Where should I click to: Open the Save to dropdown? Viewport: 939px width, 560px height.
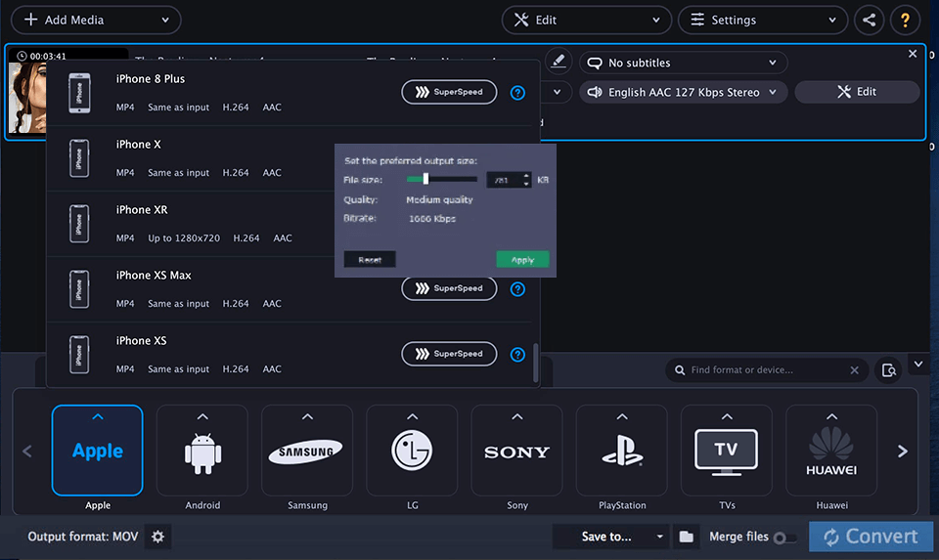point(610,537)
